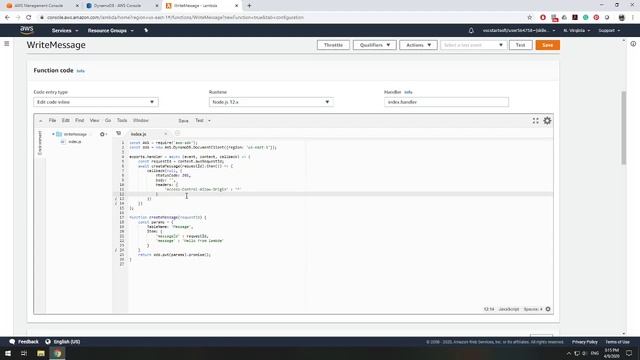Click the pin shortcuts icon in AWS bar

point(146,31)
